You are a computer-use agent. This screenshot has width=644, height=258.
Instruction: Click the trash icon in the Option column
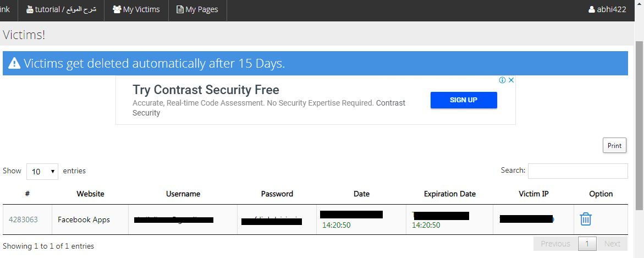click(585, 219)
